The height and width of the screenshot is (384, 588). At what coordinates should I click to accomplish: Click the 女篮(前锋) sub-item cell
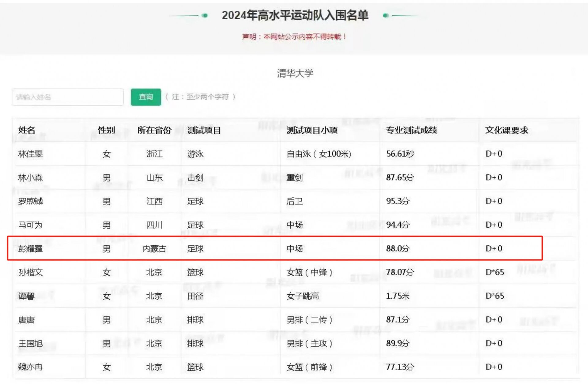pyautogui.click(x=310, y=367)
